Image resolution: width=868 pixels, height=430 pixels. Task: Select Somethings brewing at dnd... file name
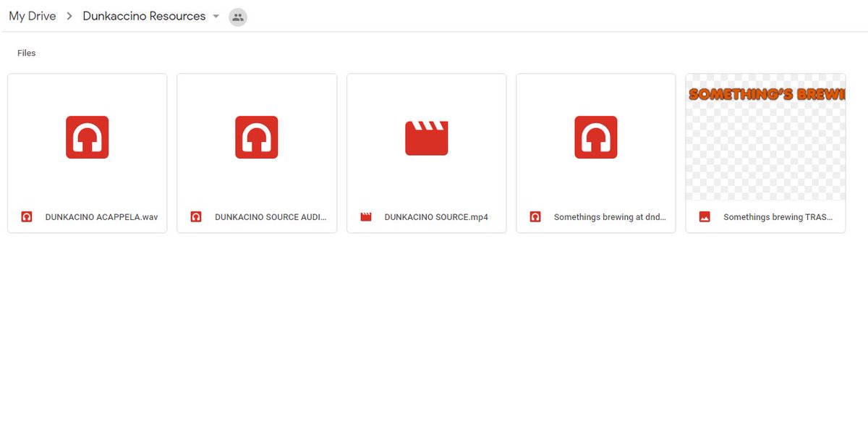coord(610,217)
